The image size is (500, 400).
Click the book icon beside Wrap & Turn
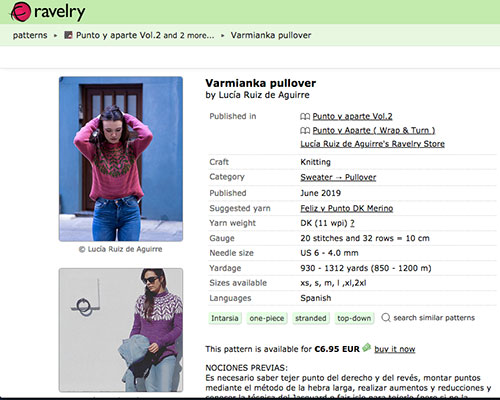click(305, 130)
